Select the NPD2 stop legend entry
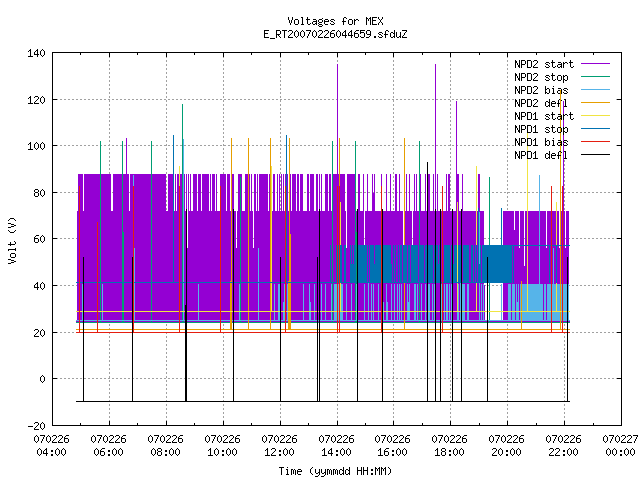 pyautogui.click(x=541, y=77)
